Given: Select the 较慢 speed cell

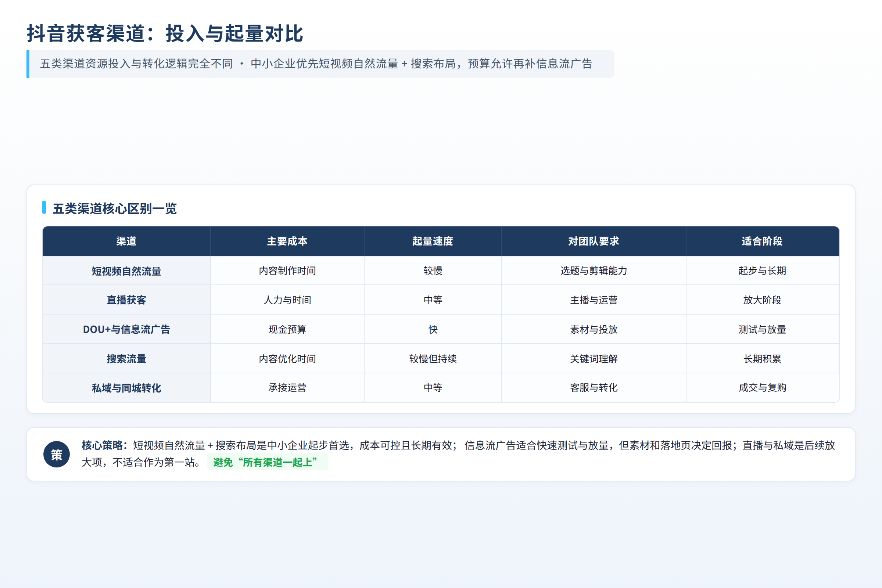Looking at the screenshot, I should [x=433, y=271].
